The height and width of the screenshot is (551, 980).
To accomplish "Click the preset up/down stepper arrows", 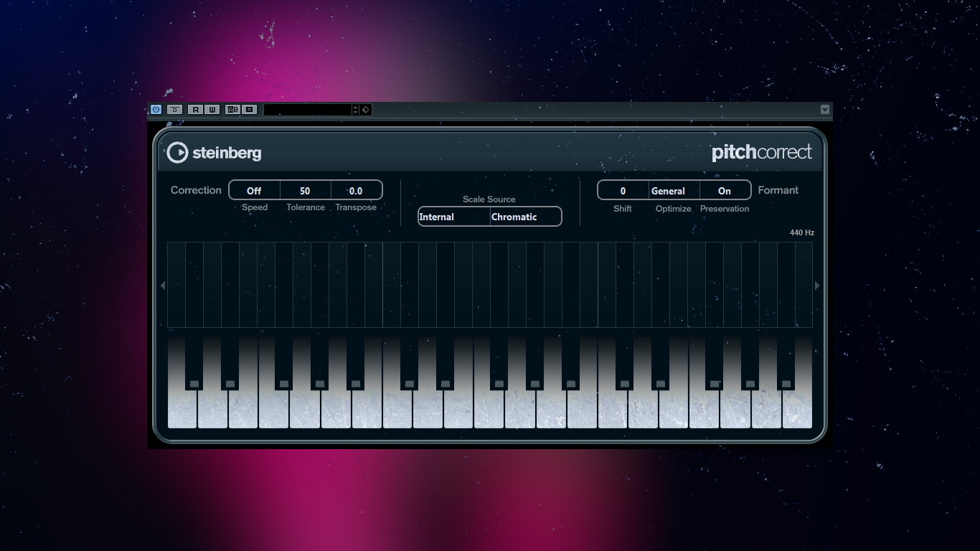I will click(x=355, y=110).
